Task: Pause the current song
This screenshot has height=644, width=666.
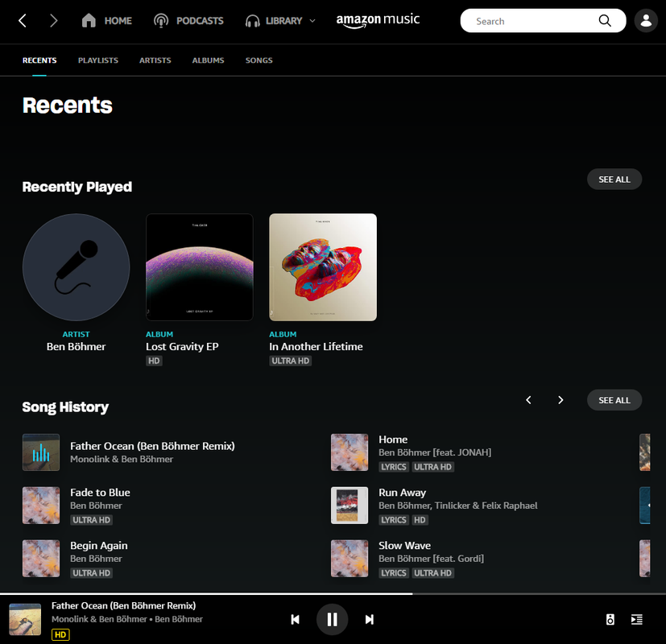Action: tap(332, 619)
